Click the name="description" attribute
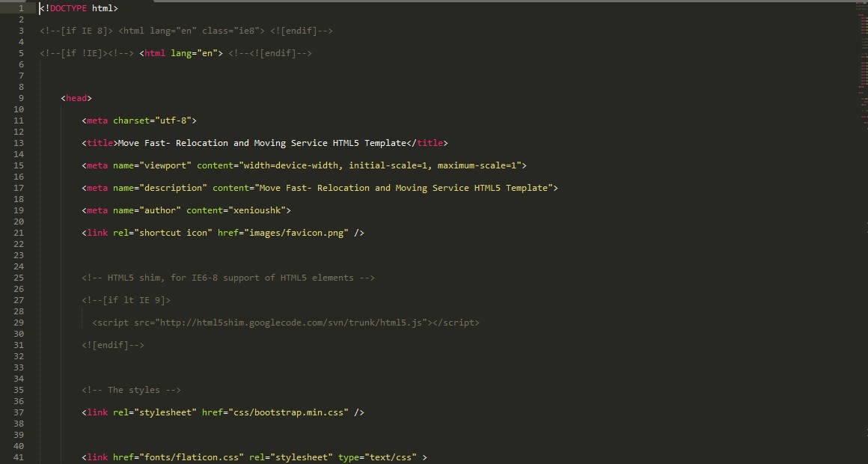 pos(160,188)
